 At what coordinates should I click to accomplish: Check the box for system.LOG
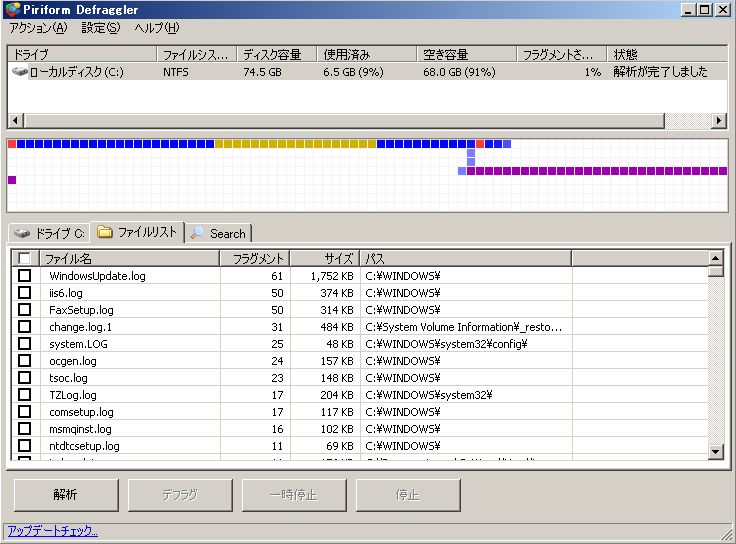[x=24, y=344]
